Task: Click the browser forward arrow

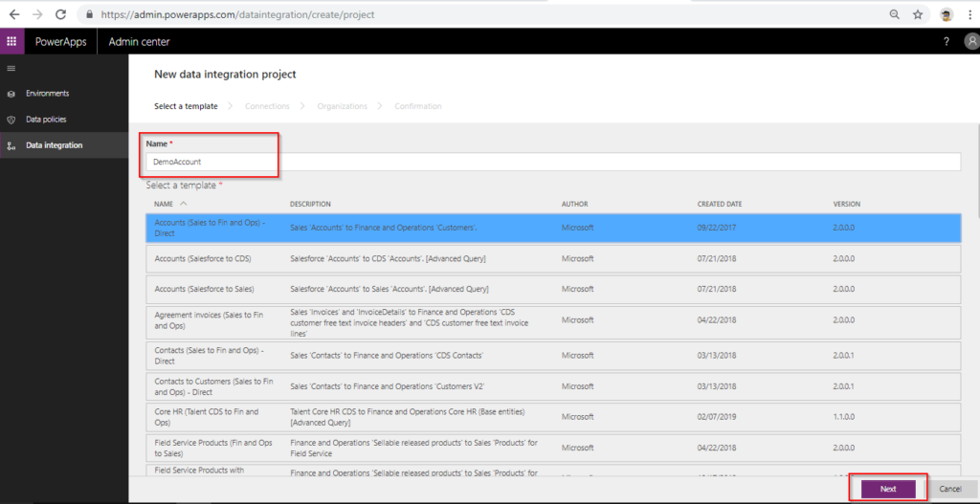Action: pyautogui.click(x=37, y=14)
